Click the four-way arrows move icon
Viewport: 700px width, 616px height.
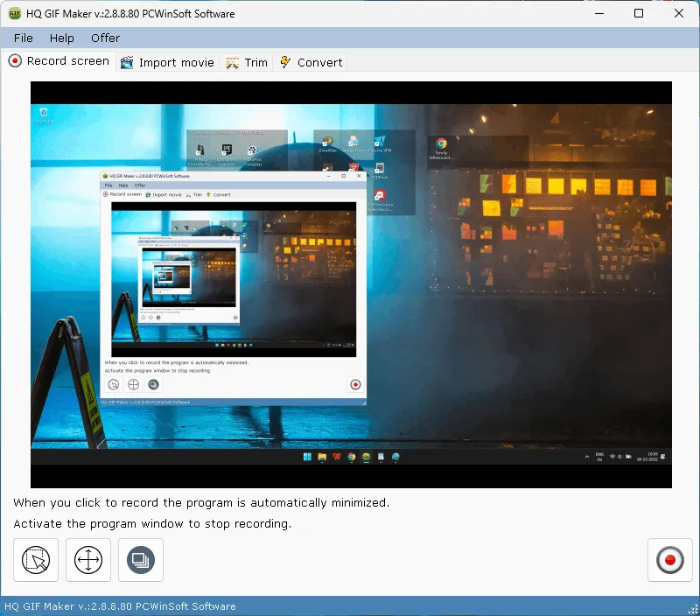click(x=88, y=560)
